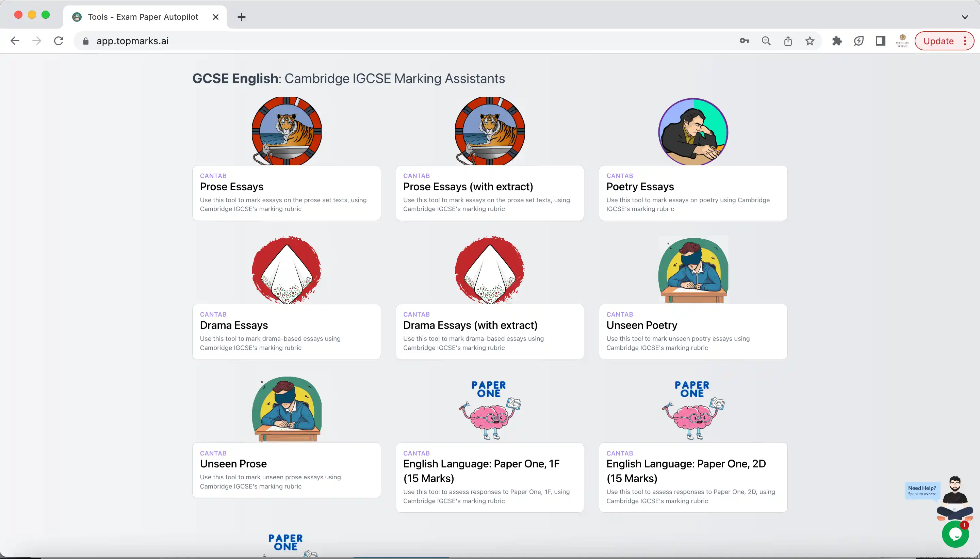Reload the current page
The width and height of the screenshot is (980, 559).
(x=58, y=41)
